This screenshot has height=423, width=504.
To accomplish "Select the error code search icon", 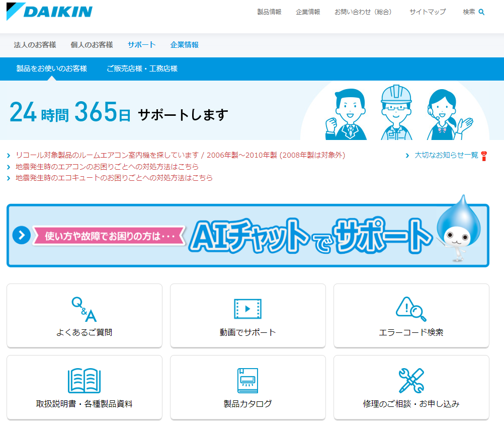I will tap(411, 309).
